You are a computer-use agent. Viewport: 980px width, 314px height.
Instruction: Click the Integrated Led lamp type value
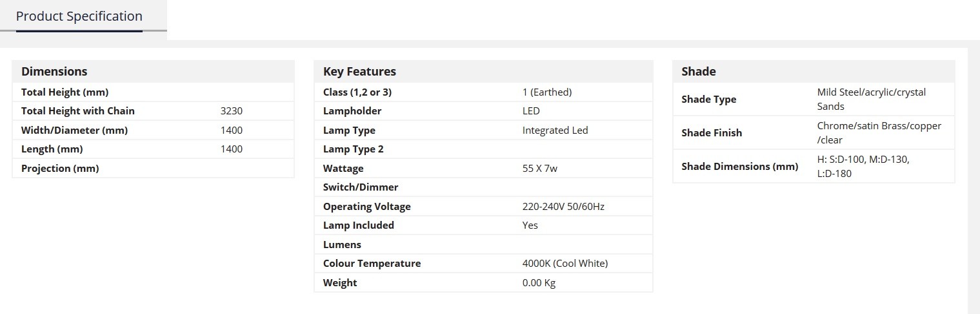pyautogui.click(x=555, y=131)
